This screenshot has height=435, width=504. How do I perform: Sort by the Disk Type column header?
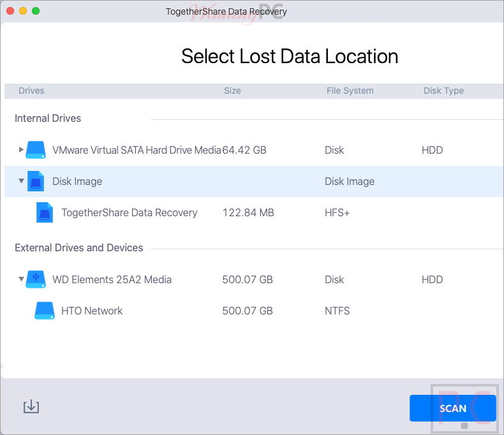click(x=443, y=91)
